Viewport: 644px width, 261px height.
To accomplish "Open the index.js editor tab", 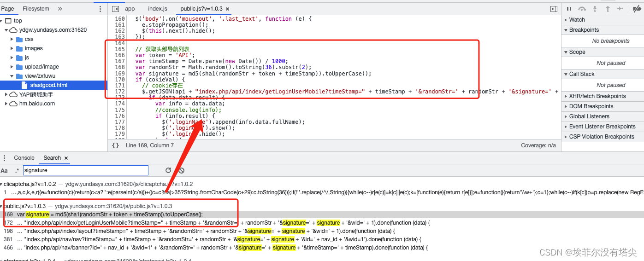I will tap(158, 9).
